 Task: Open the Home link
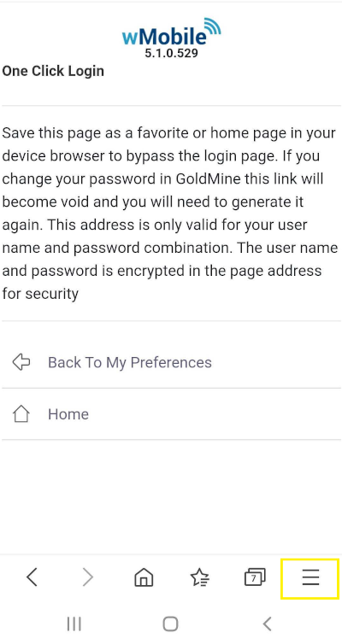(x=68, y=414)
